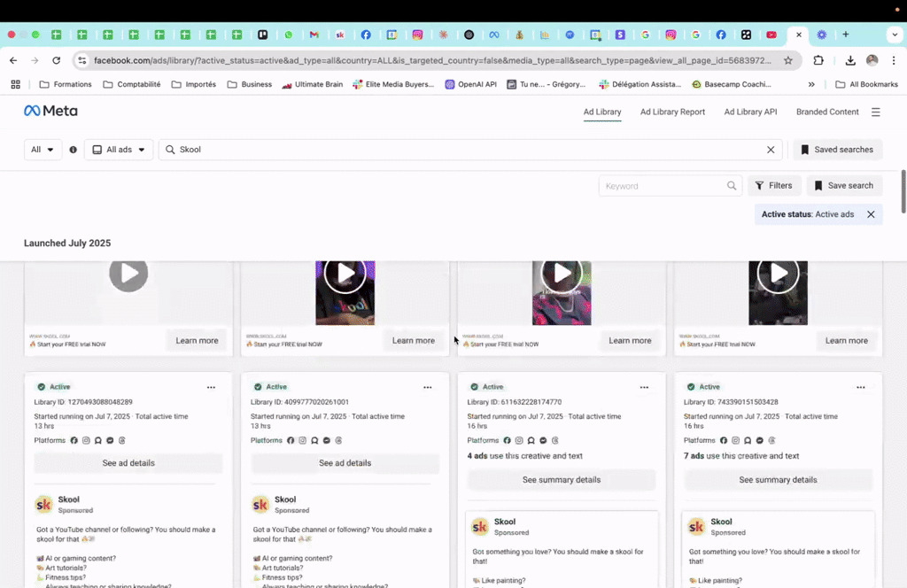Open the All country dropdown
Viewport: 907px width, 588px height.
tap(43, 150)
